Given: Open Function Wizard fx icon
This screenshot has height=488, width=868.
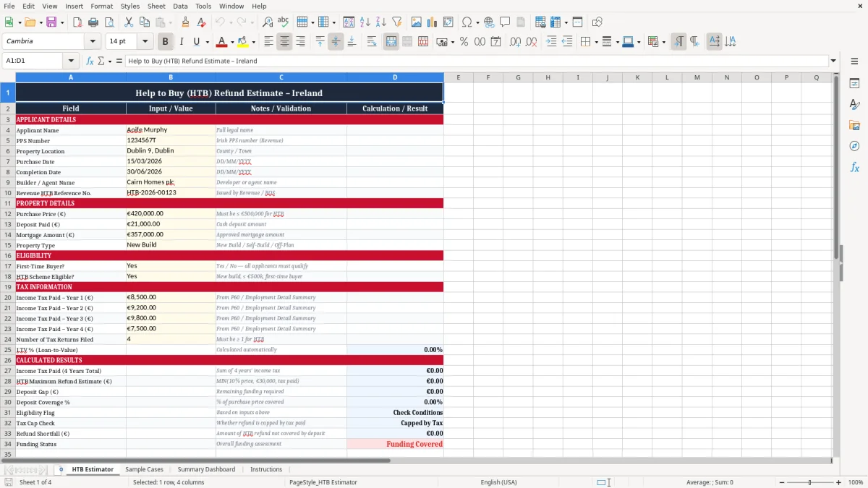Looking at the screenshot, I should (x=90, y=61).
